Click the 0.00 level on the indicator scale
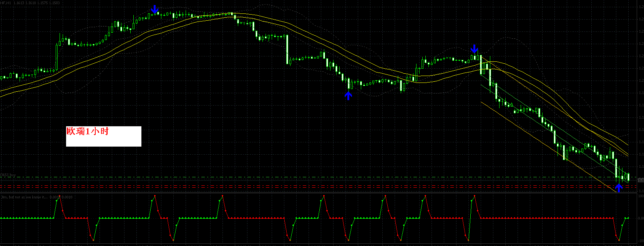This screenshot has height=246, width=644. click(x=641, y=218)
